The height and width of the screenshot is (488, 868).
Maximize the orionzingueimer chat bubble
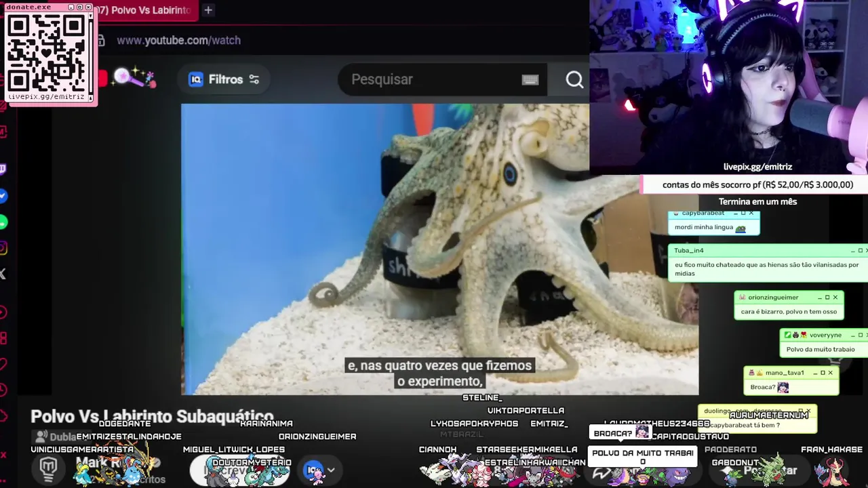pos(827,298)
